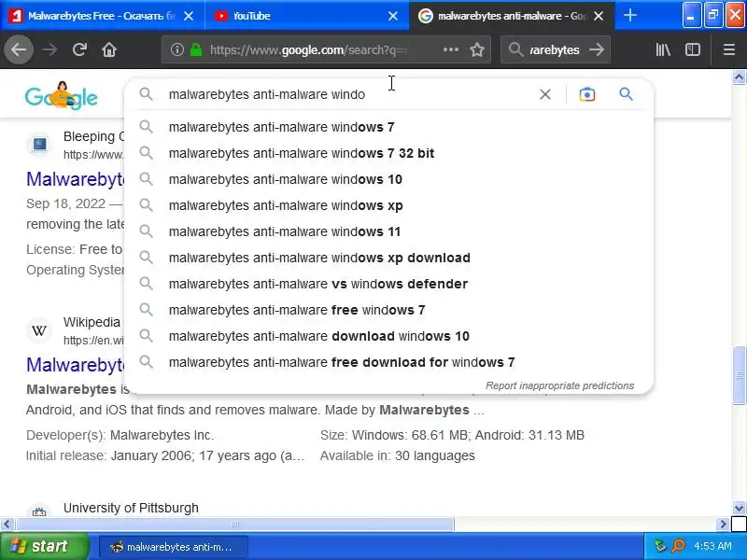
Task: Click the Firefox address bar URL
Action: click(x=308, y=49)
